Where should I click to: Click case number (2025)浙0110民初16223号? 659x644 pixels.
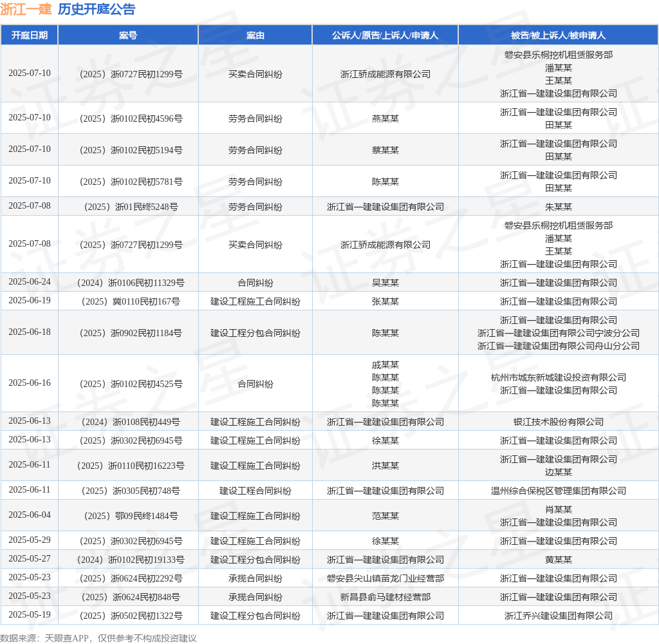[x=131, y=466]
